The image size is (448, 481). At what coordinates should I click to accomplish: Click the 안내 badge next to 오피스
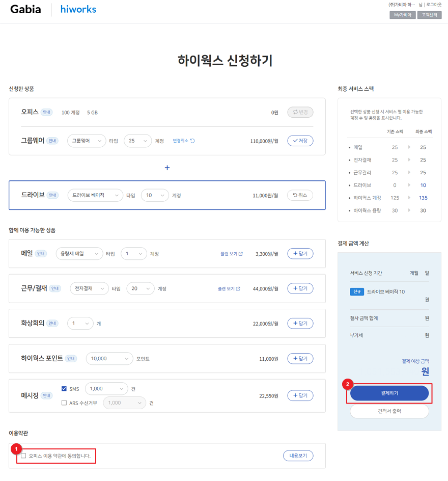(x=47, y=112)
